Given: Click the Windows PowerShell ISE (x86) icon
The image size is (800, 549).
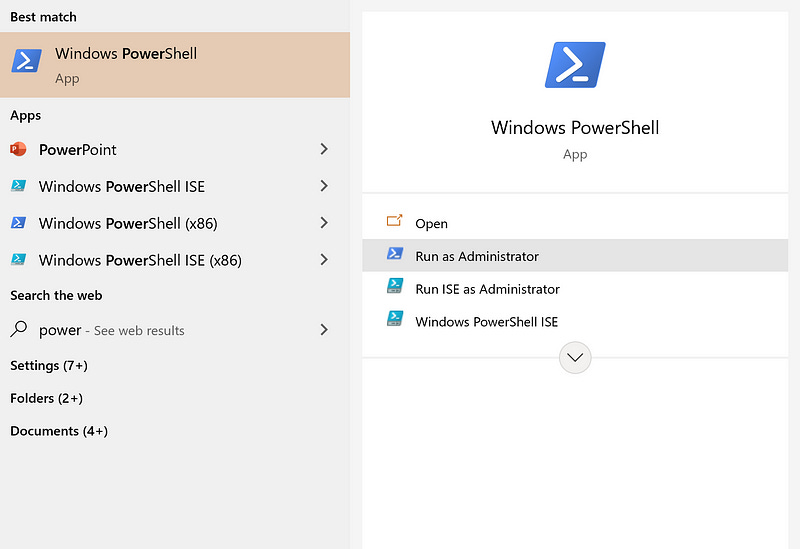Looking at the screenshot, I should pos(18,259).
